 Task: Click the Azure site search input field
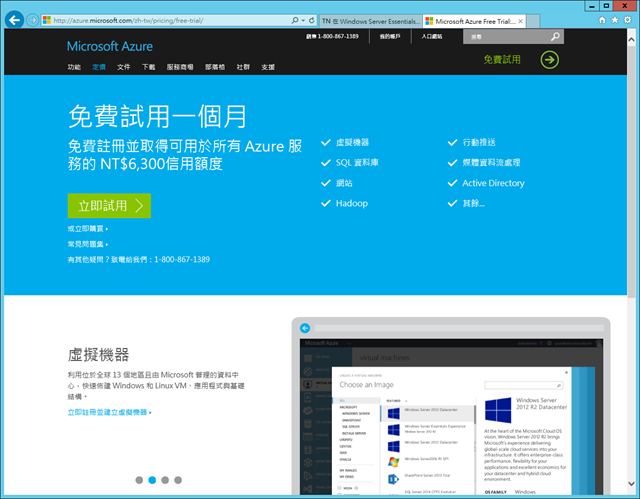point(507,37)
